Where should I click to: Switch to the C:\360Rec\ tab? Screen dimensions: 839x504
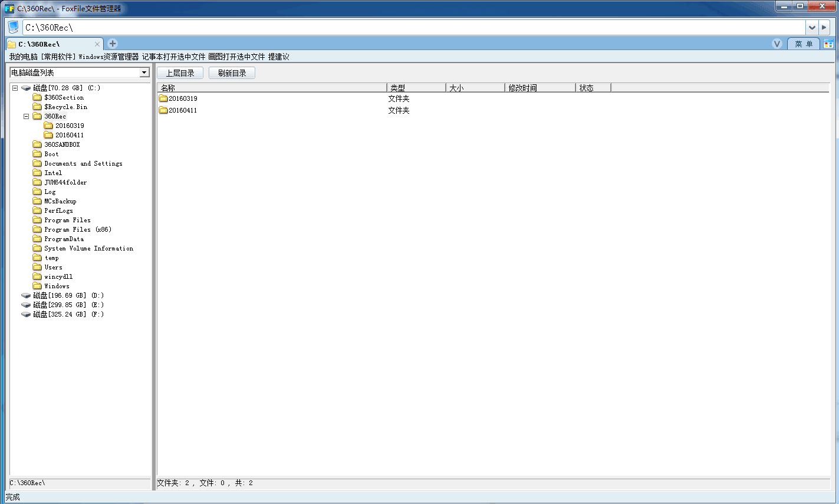point(54,44)
